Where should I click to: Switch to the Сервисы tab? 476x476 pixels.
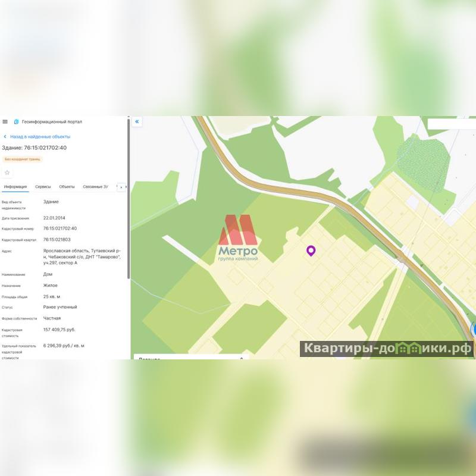pyautogui.click(x=43, y=187)
